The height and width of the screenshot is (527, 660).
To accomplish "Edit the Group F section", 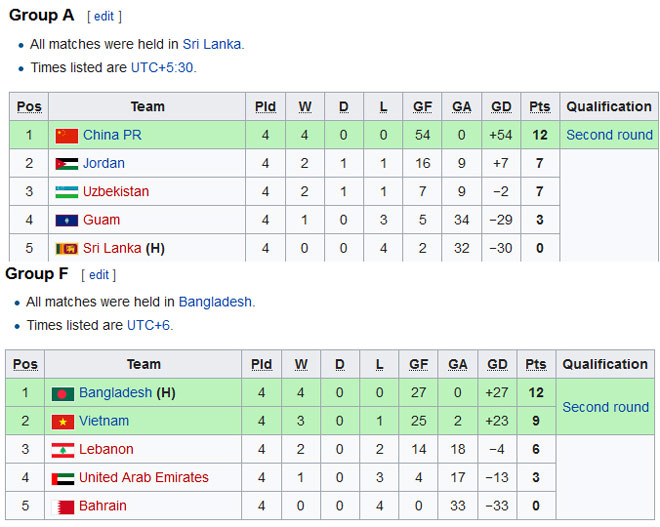I will [99, 274].
